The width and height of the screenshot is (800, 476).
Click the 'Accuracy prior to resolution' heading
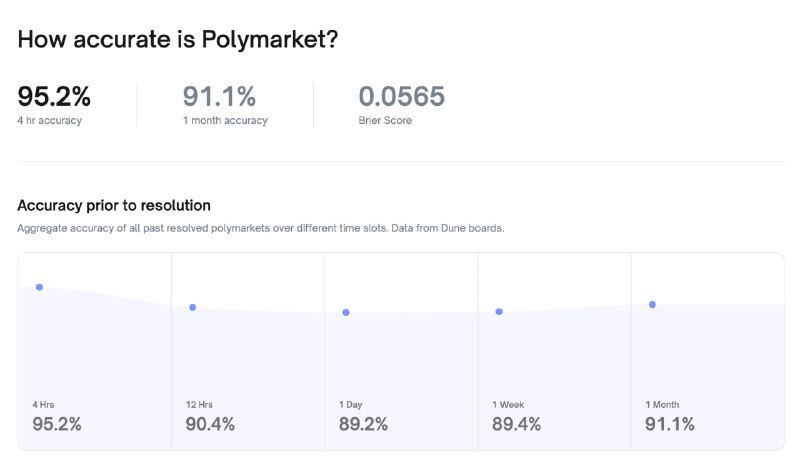tap(114, 205)
